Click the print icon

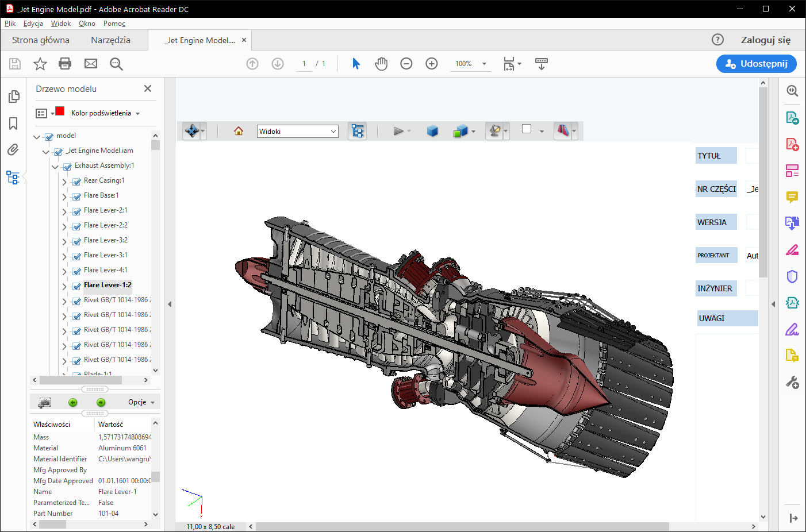pos(65,64)
